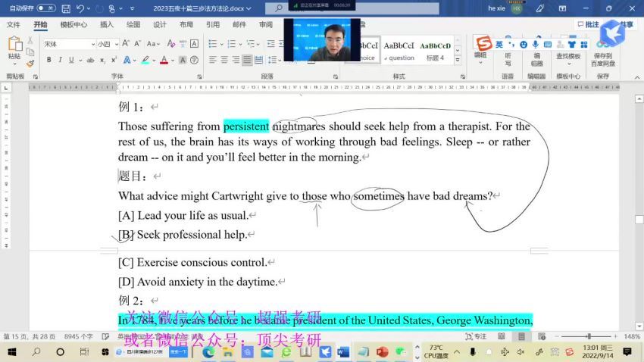Toggle Italic formatting
The width and height of the screenshot is (644, 362).
pos(60,60)
